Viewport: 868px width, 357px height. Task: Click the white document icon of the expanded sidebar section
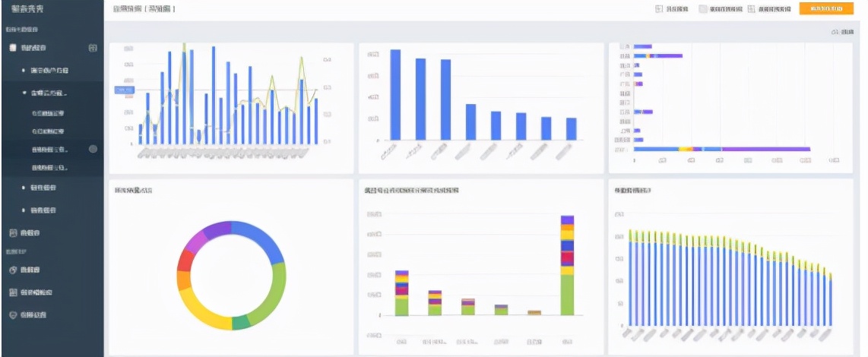[13, 48]
